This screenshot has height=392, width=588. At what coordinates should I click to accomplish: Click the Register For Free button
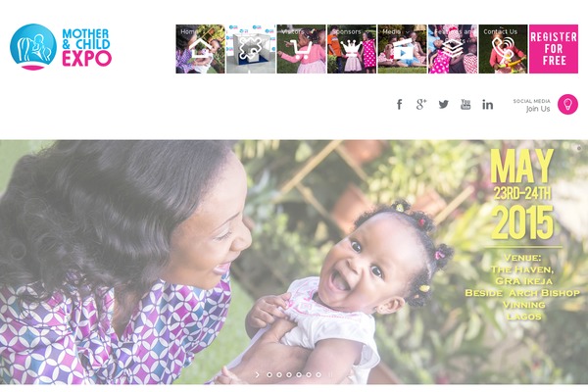(x=554, y=49)
